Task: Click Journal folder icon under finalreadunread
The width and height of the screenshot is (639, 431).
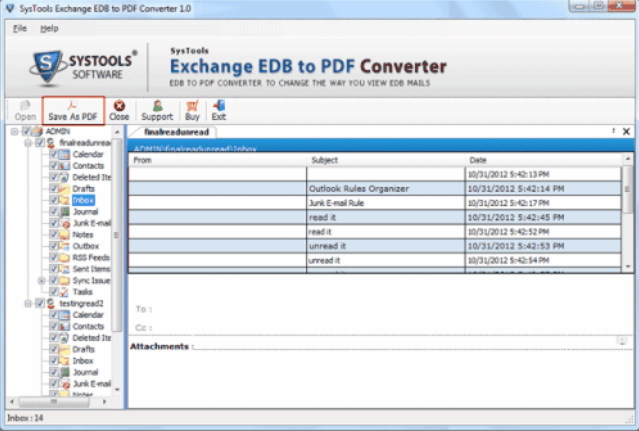Action: pos(64,212)
